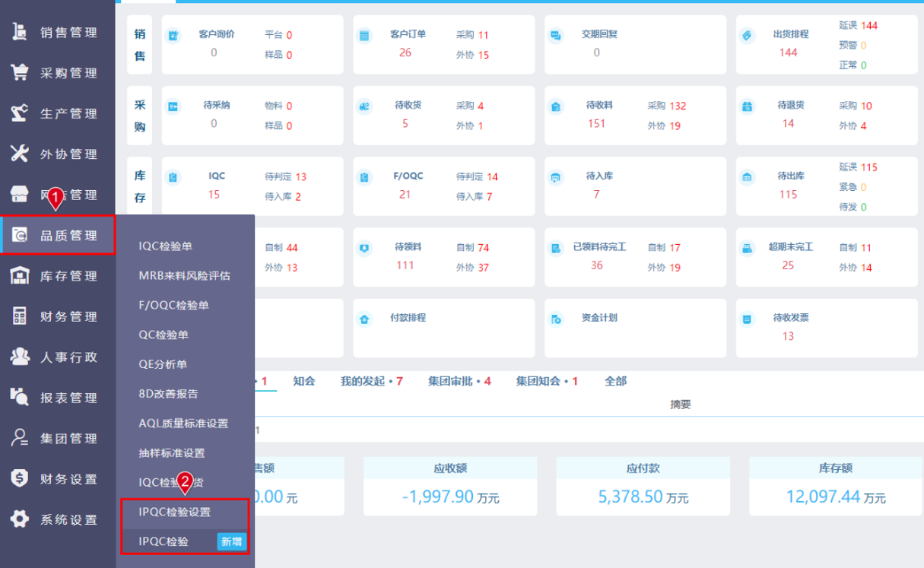The width and height of the screenshot is (924, 568).
Task: Open IPQC检验设置 submenu entry
Action: (x=175, y=512)
